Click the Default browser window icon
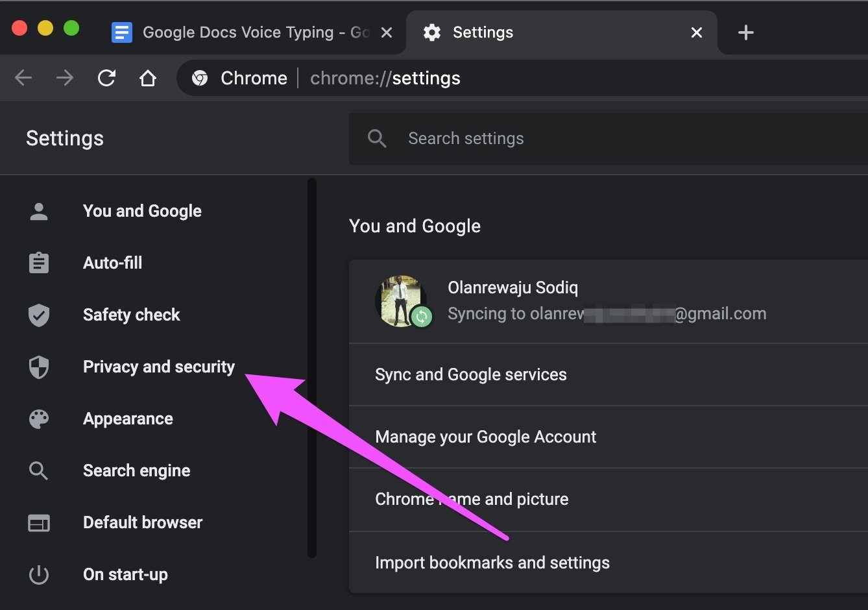Image resolution: width=868 pixels, height=610 pixels. 39,522
